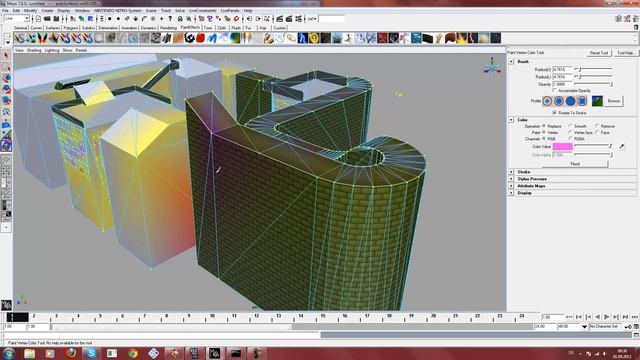Pick a color with the eyedropper icon
640x360 pixels.
(622, 146)
